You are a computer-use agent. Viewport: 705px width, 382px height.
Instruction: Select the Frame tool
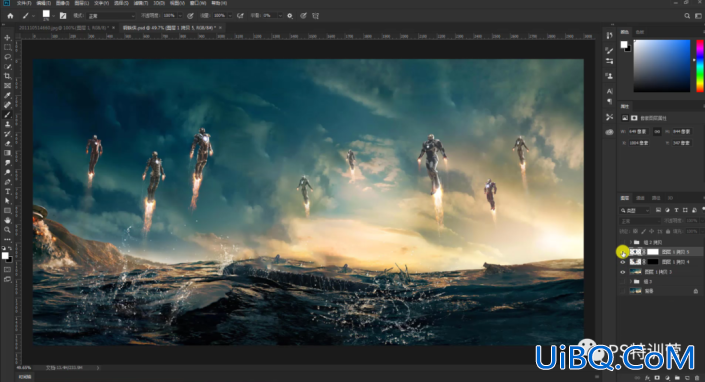pyautogui.click(x=8, y=85)
